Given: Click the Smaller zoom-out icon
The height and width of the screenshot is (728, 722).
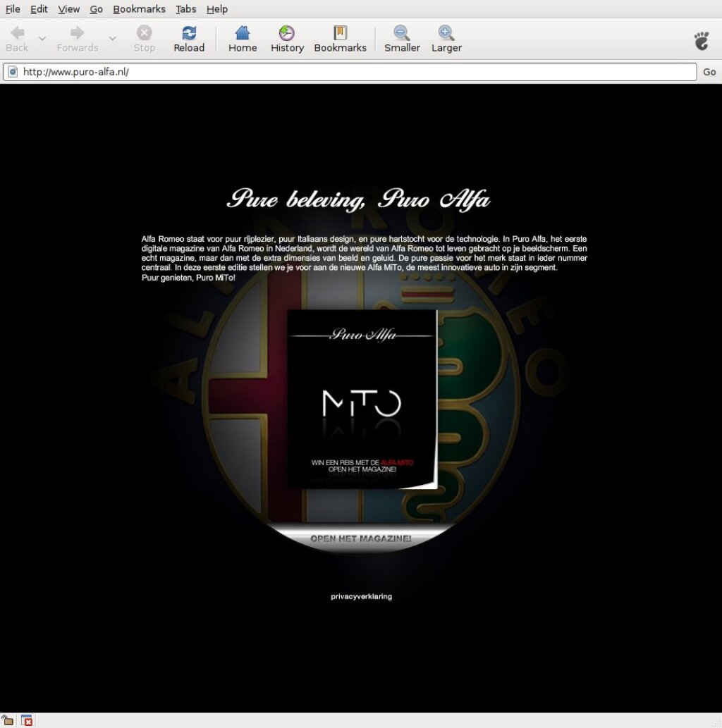Looking at the screenshot, I should click(x=402, y=33).
